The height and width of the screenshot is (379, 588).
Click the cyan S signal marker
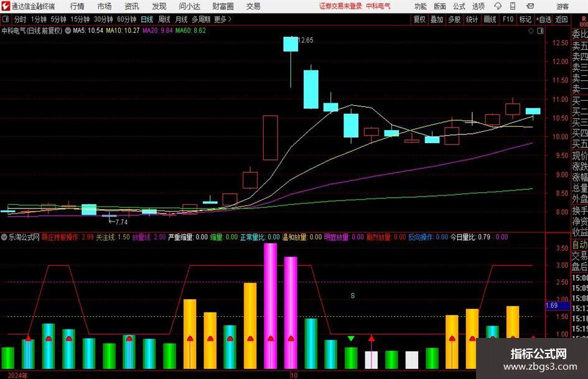pos(353,296)
